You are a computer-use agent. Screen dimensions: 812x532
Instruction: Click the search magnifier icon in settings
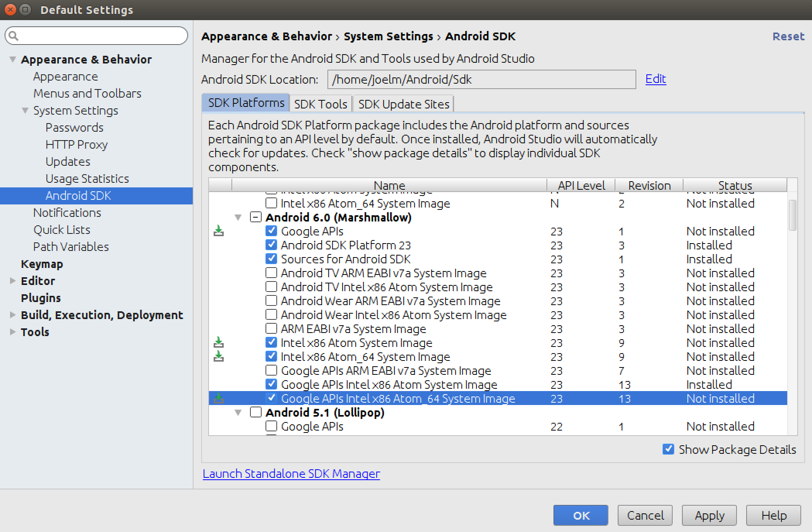tap(14, 36)
